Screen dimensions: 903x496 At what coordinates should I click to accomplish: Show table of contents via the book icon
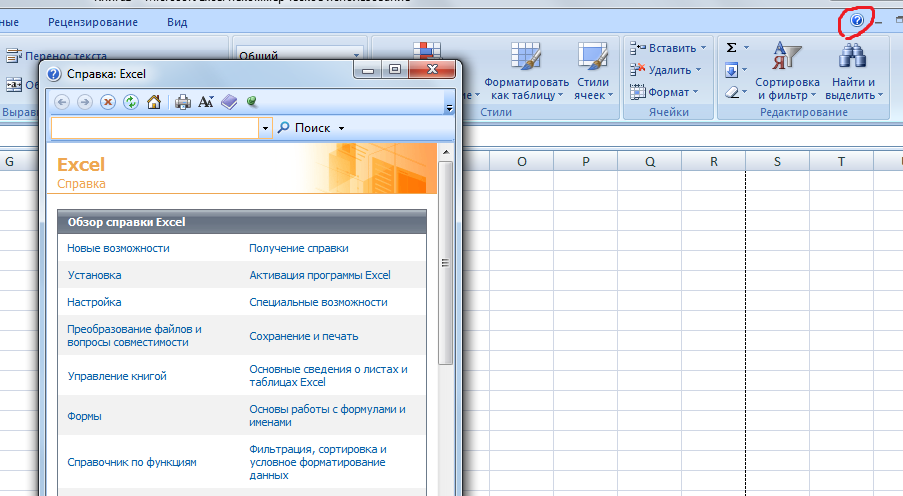pos(229,103)
